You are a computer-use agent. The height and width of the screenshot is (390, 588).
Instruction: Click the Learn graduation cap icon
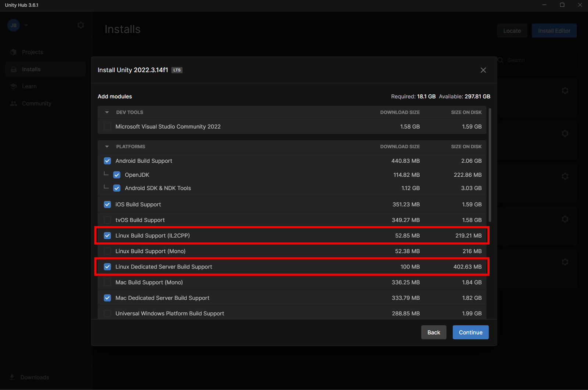(14, 86)
